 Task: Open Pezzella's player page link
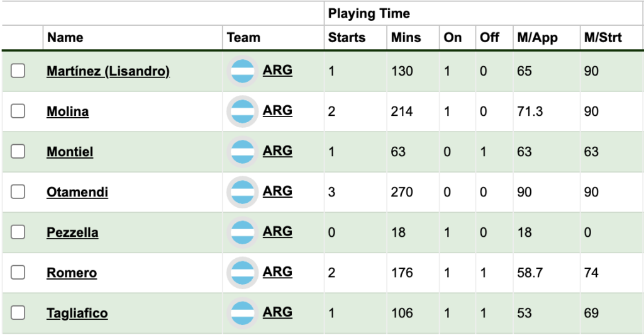pos(72,233)
